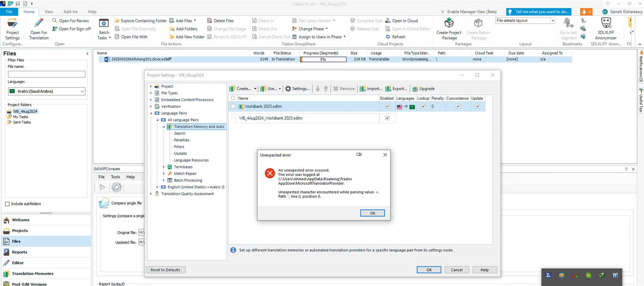
Task: Toggle Lookup checkbox for Worldbank 2023.sdltm
Action: [x=423, y=107]
